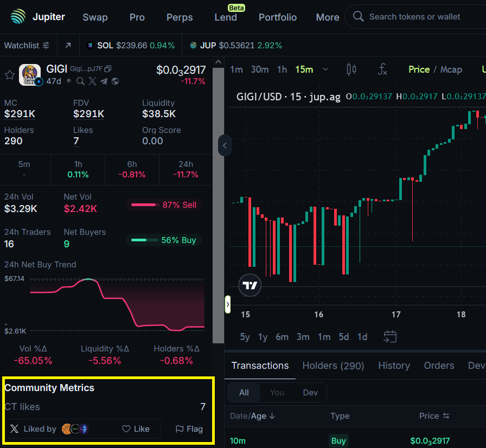Open the Pro page
Image resolution: width=486 pixels, height=448 pixels.
137,17
